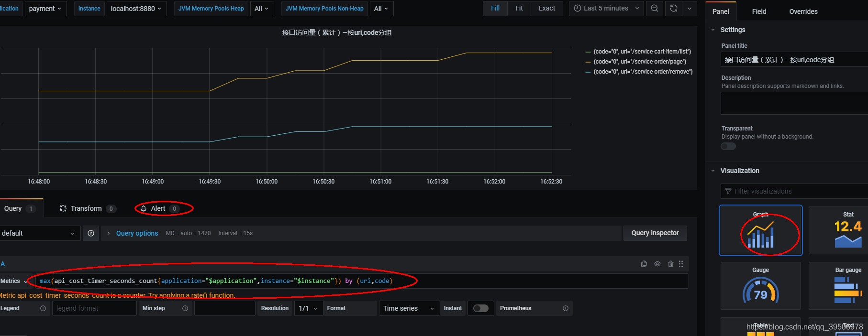The height and width of the screenshot is (336, 868).
Task: Open the Last 5 minutes time picker
Action: click(606, 8)
